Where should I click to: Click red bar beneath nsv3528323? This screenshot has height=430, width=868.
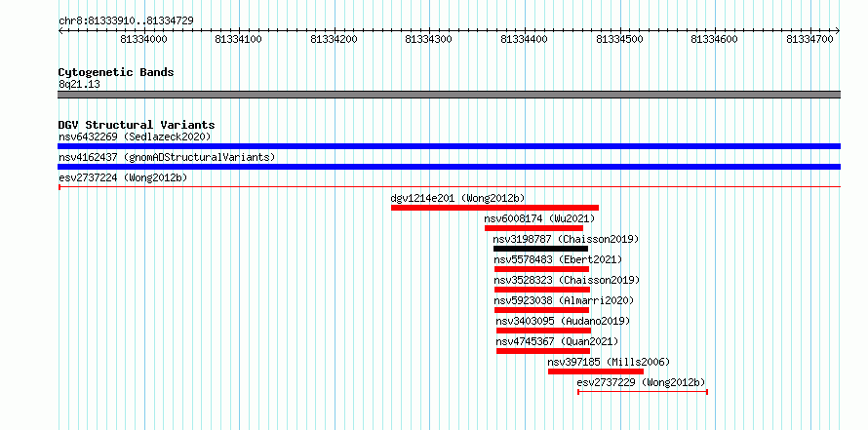point(542,290)
